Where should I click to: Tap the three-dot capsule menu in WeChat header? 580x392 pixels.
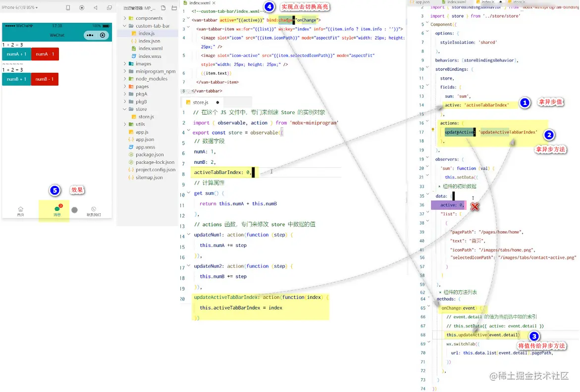pyautogui.click(x=90, y=35)
